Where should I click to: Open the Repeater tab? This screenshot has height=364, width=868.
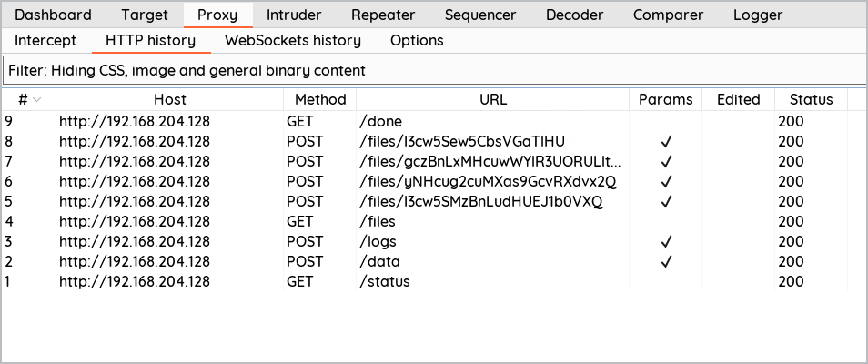[x=383, y=15]
